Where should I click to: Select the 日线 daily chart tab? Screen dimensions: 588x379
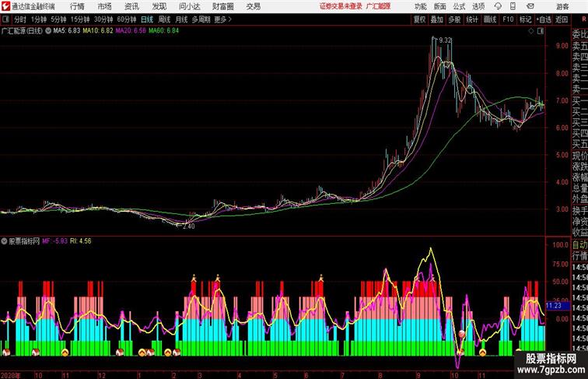147,19
